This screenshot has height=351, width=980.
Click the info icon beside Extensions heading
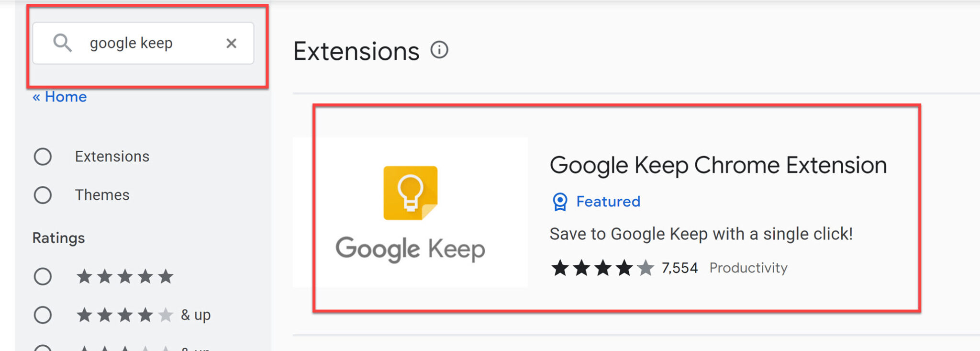click(439, 50)
